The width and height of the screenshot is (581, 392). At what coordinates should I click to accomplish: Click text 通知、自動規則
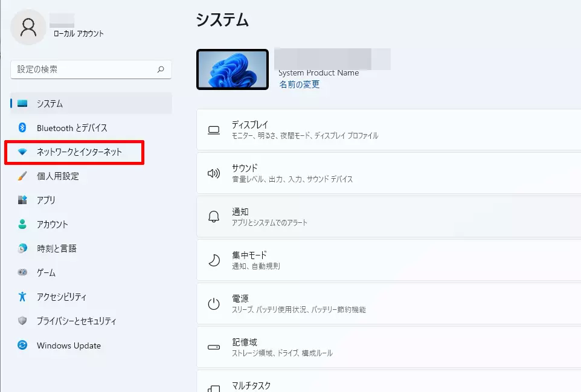[256, 266]
